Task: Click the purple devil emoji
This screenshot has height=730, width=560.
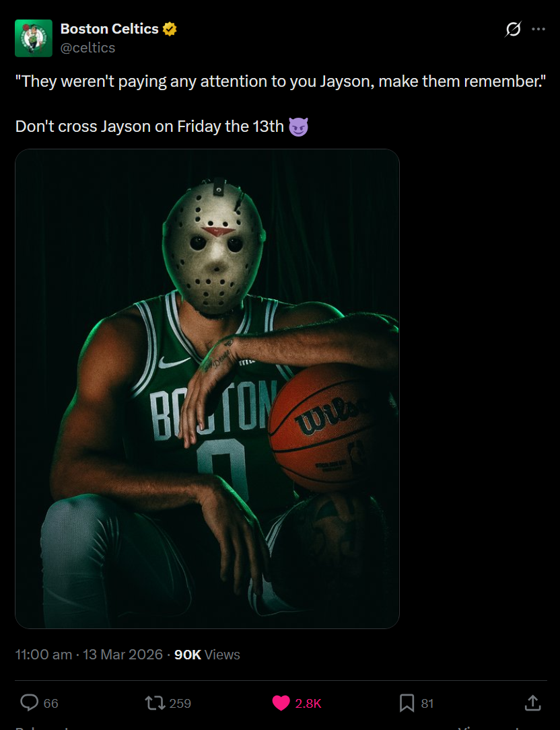Action: (298, 126)
